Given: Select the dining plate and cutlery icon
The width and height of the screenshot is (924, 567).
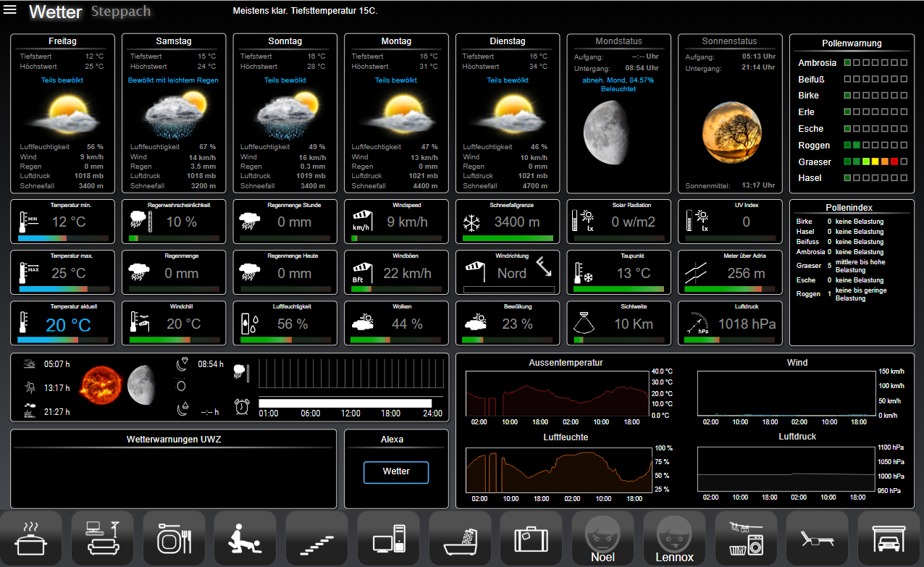Looking at the screenshot, I should click(174, 538).
